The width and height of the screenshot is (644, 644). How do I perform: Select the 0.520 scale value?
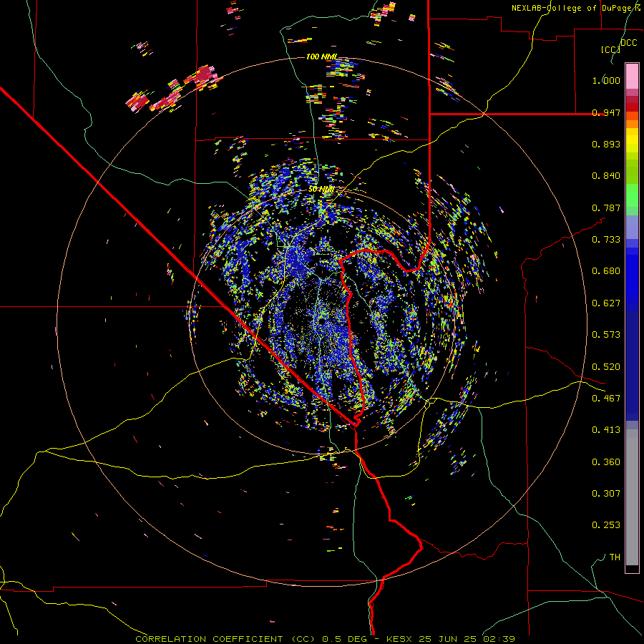(x=606, y=367)
